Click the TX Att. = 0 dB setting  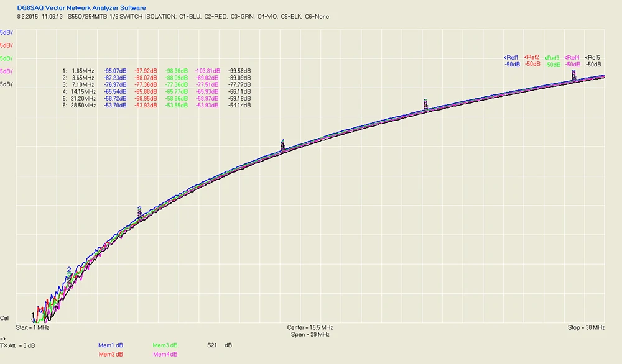coord(17,346)
